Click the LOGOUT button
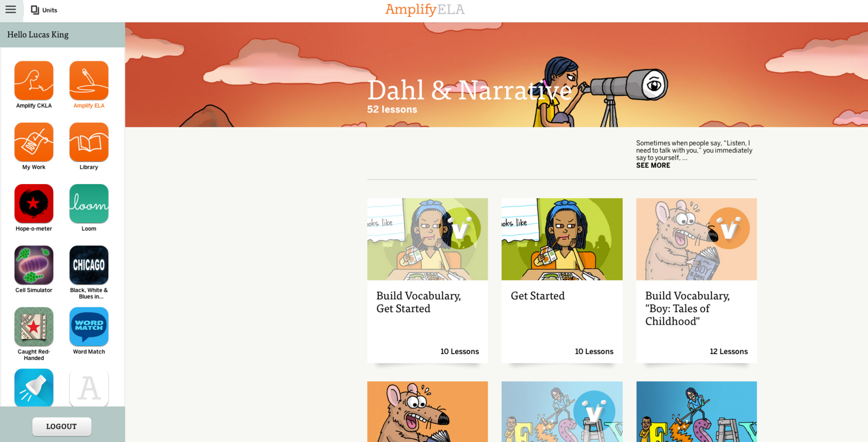 [62, 427]
